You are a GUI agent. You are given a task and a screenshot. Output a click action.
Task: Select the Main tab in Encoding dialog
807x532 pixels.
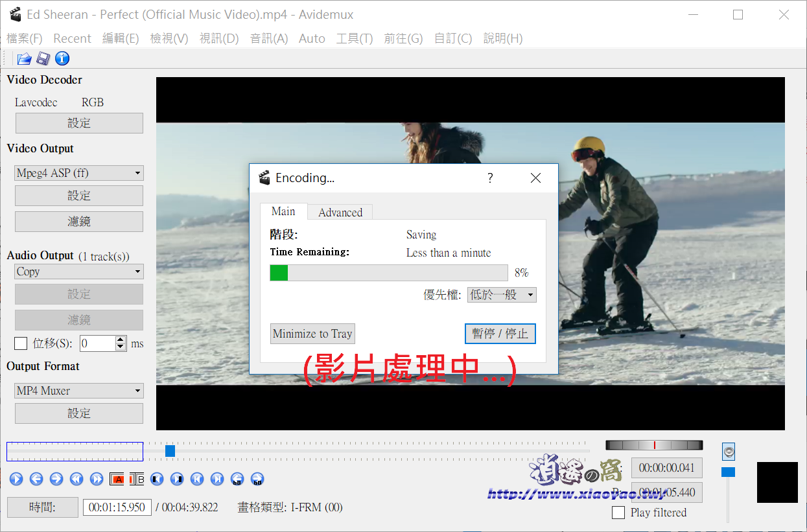coord(283,211)
